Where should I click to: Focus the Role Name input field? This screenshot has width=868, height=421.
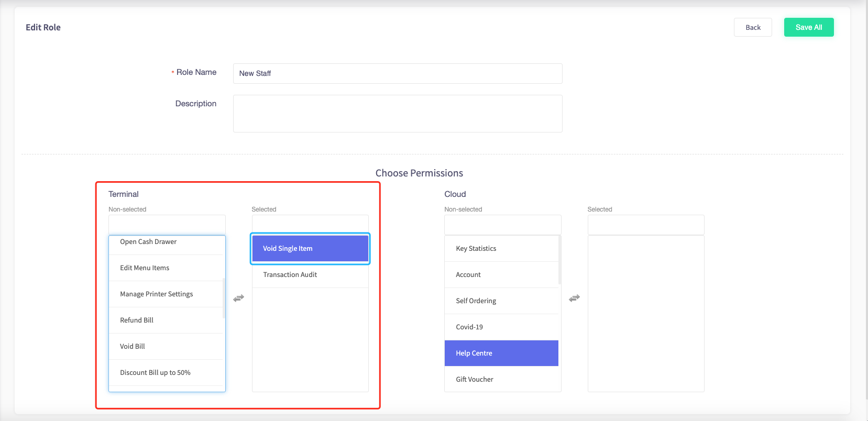[x=398, y=73]
